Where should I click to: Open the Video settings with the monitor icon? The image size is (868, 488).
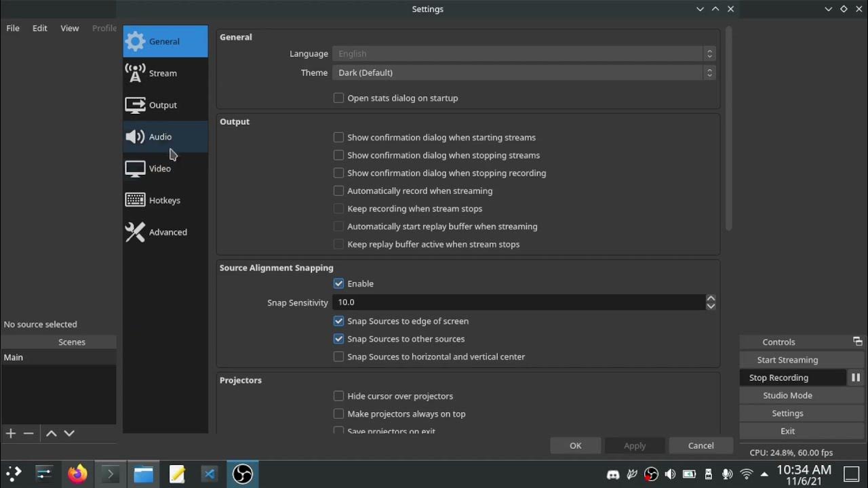pyautogui.click(x=165, y=169)
